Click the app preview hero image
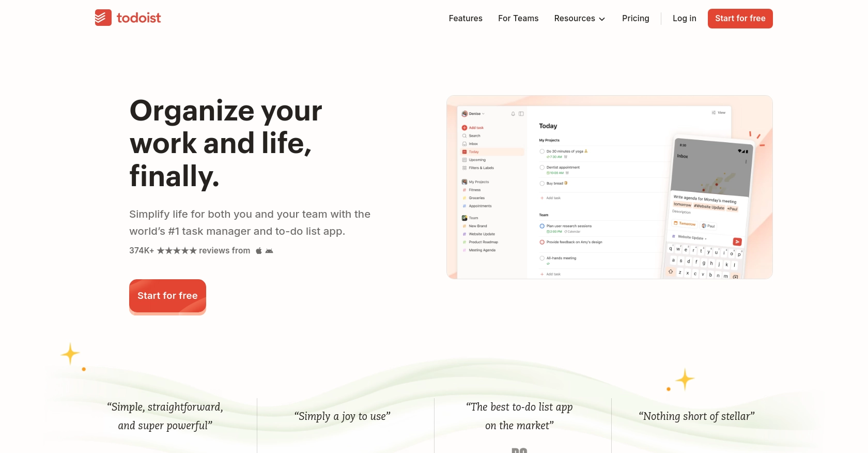 tap(610, 187)
